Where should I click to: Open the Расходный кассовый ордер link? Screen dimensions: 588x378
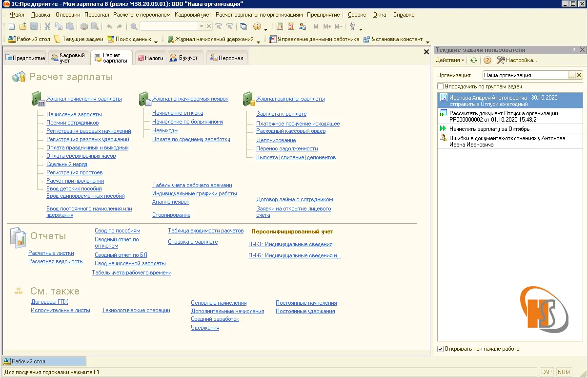[291, 131]
